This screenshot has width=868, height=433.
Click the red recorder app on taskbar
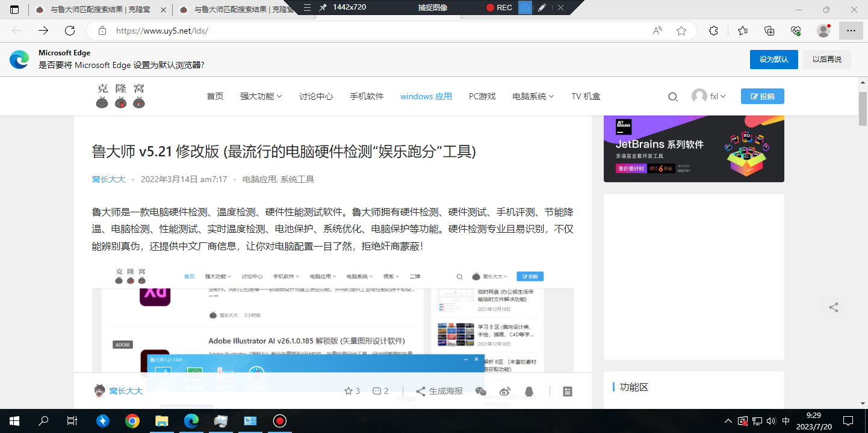279,420
